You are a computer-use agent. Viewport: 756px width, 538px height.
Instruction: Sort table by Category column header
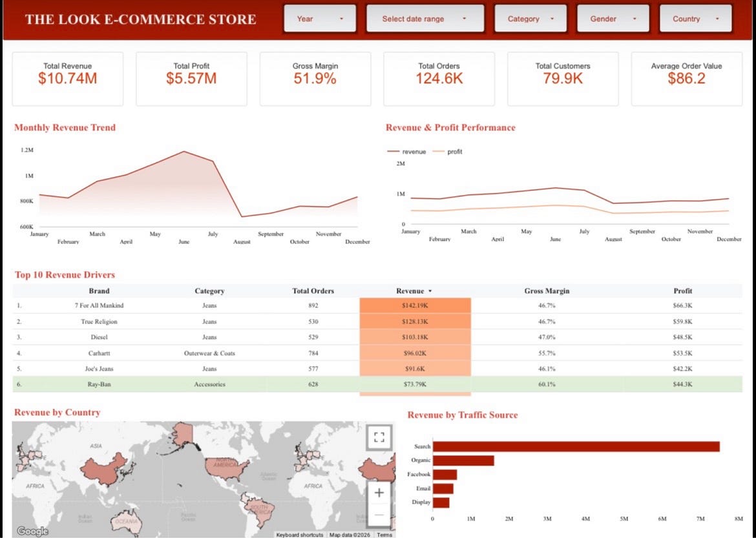click(209, 291)
